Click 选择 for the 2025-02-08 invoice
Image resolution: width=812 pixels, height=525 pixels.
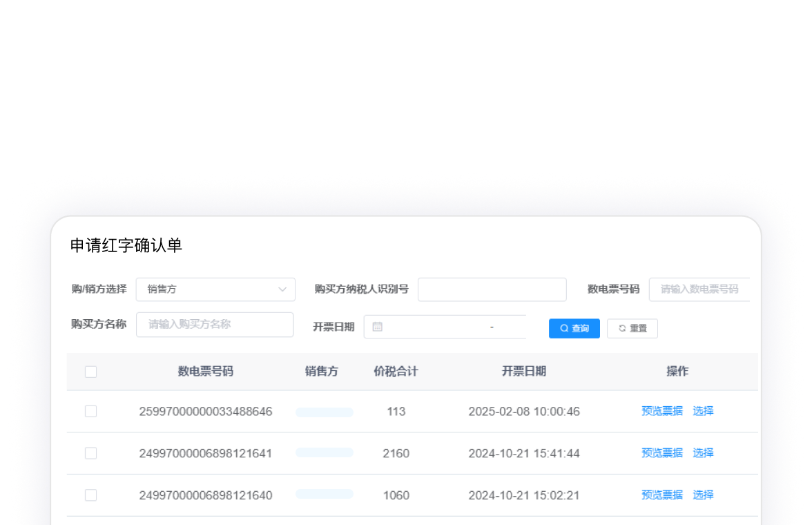[x=703, y=411]
